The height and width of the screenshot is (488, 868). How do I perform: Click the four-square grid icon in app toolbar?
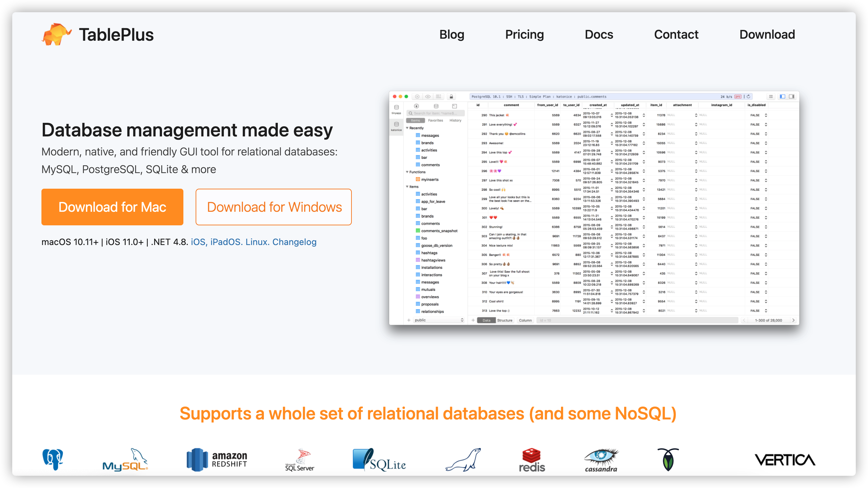(x=771, y=96)
